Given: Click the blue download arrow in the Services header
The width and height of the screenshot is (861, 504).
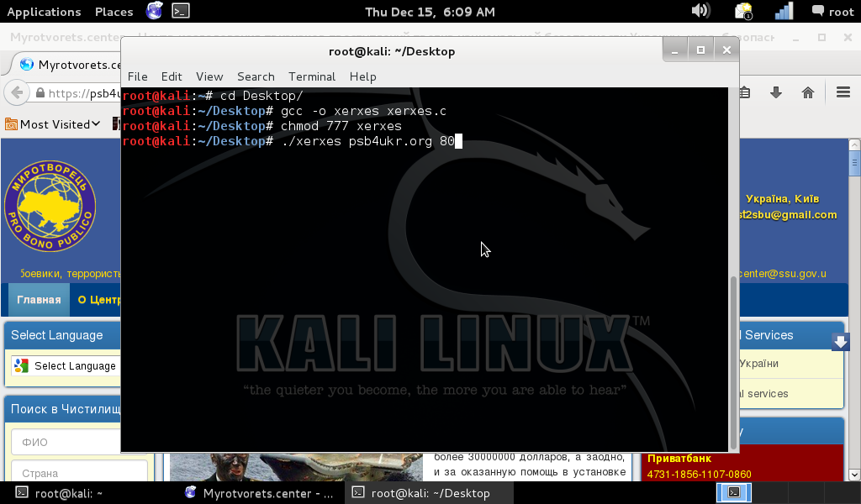Looking at the screenshot, I should click(841, 342).
